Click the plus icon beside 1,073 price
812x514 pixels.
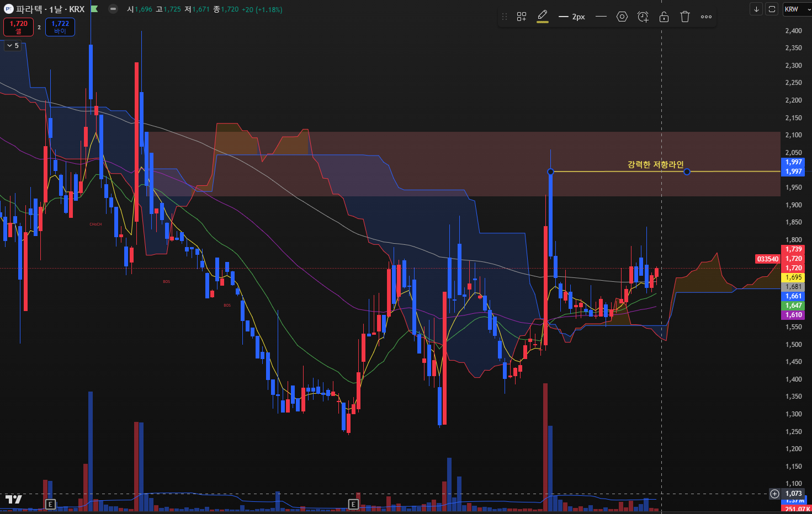pyautogui.click(x=775, y=494)
